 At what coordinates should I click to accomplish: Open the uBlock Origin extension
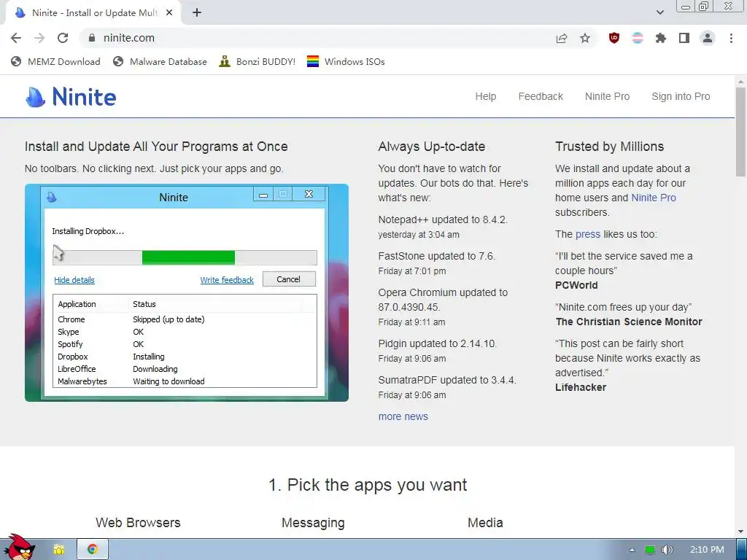coord(614,38)
